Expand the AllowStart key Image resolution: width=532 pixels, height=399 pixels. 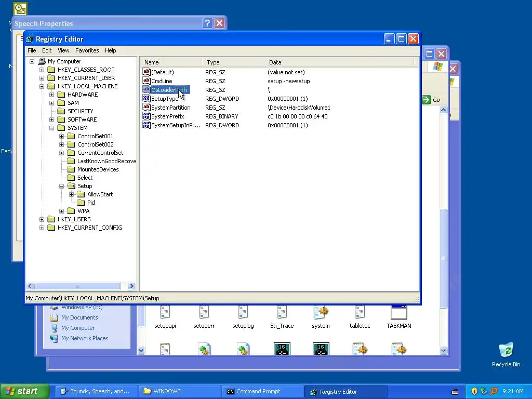point(71,194)
